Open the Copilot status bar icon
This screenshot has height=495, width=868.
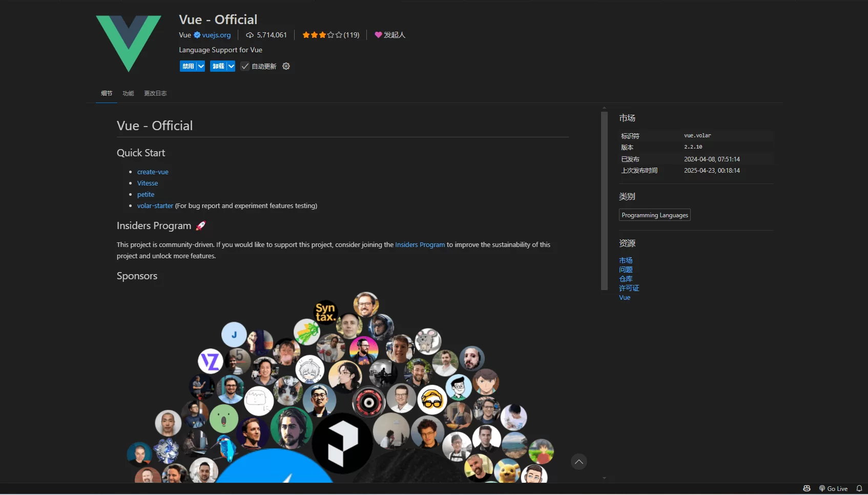(x=807, y=488)
